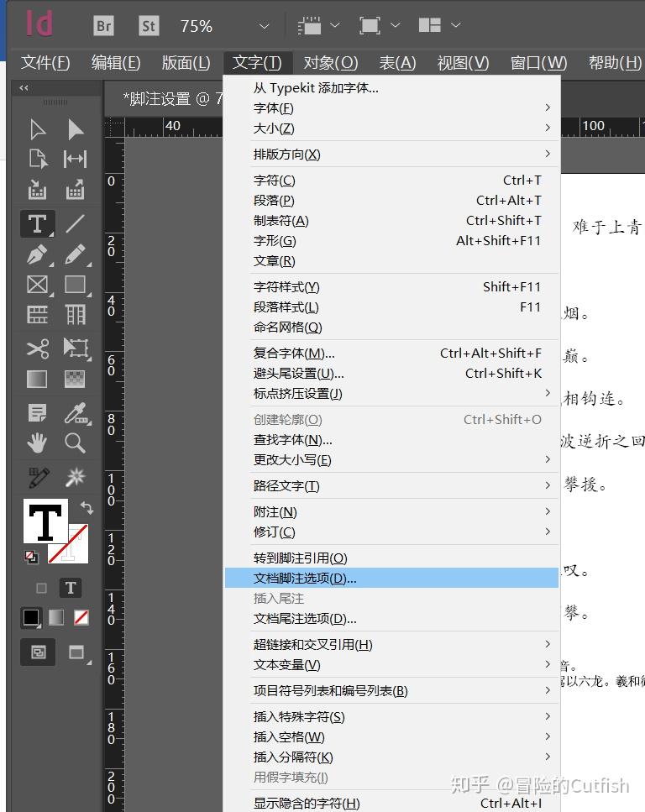This screenshot has height=812, width=645.
Task: Select the Pen tool
Action: [x=37, y=254]
